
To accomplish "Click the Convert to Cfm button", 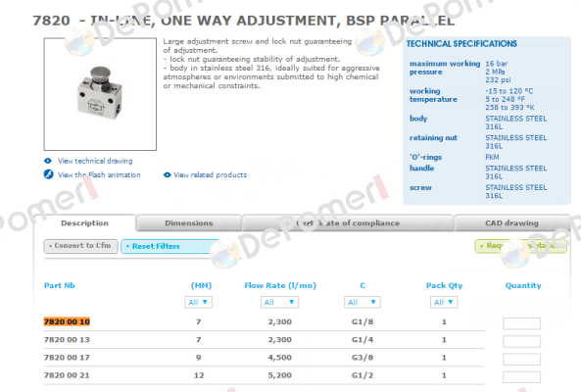I will tap(80, 246).
